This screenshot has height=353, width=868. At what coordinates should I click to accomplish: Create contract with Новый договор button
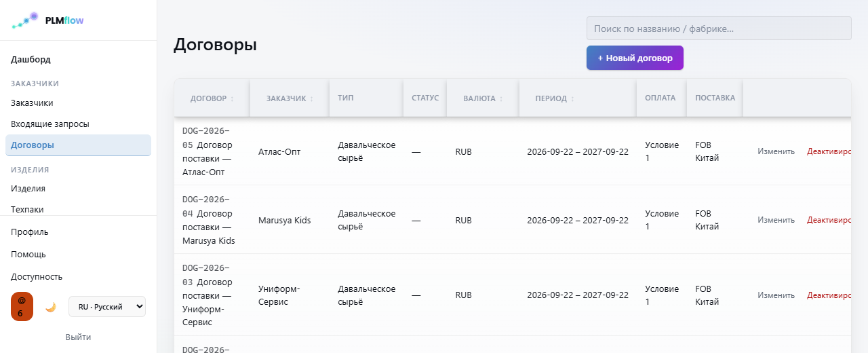[x=635, y=58]
